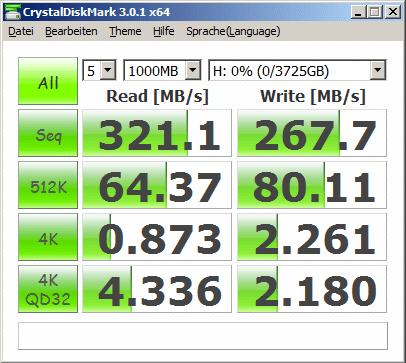Close the CrystalDiskMark window

(x=393, y=12)
